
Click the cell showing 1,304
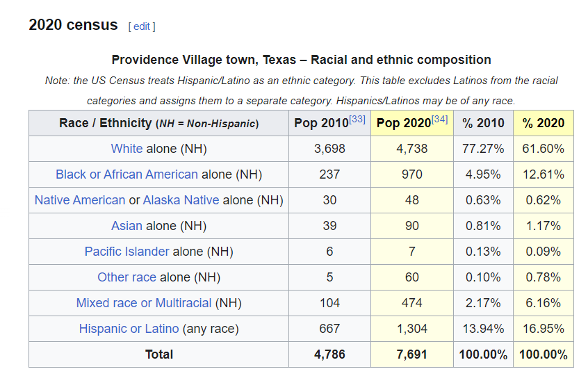tap(411, 328)
